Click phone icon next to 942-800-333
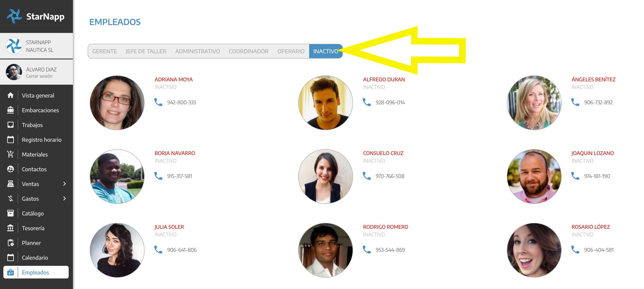 [158, 102]
